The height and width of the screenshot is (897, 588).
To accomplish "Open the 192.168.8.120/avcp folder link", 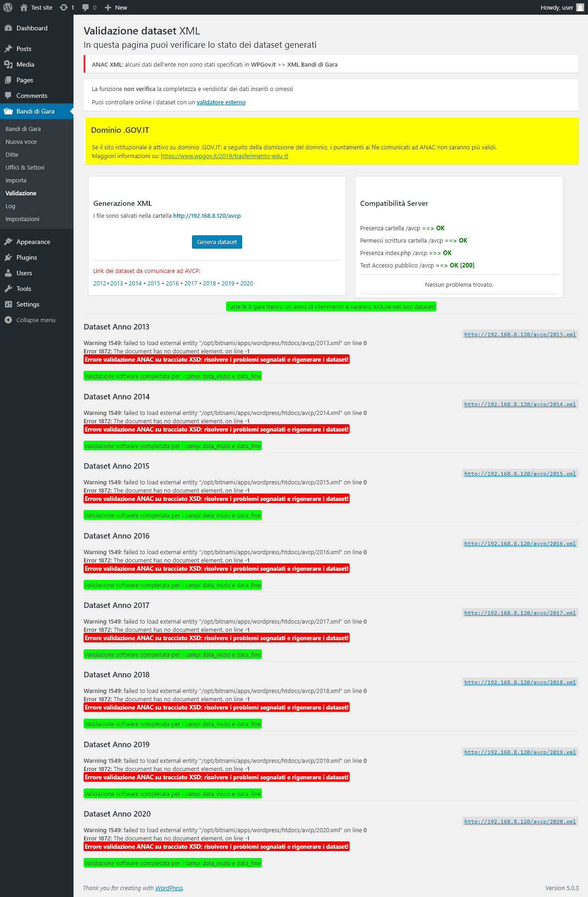I will point(207,216).
